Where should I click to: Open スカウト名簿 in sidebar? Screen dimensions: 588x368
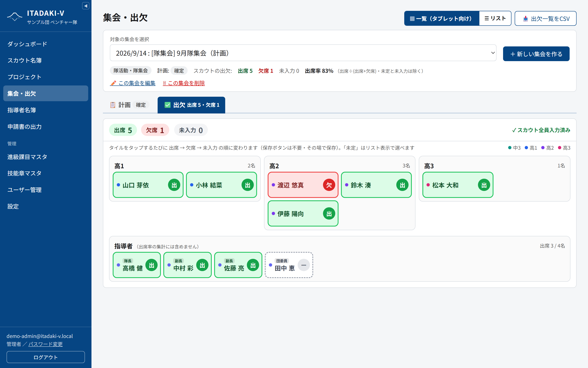[46, 60]
